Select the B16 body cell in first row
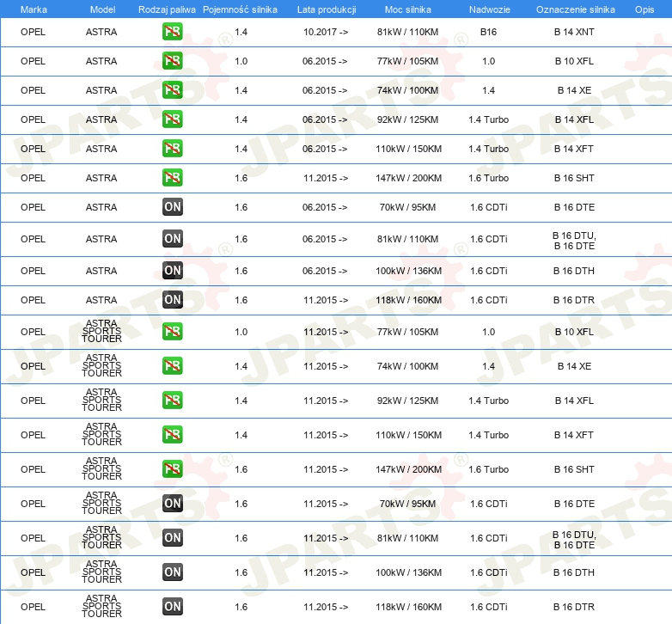This screenshot has width=672, height=624. pyautogui.click(x=488, y=33)
